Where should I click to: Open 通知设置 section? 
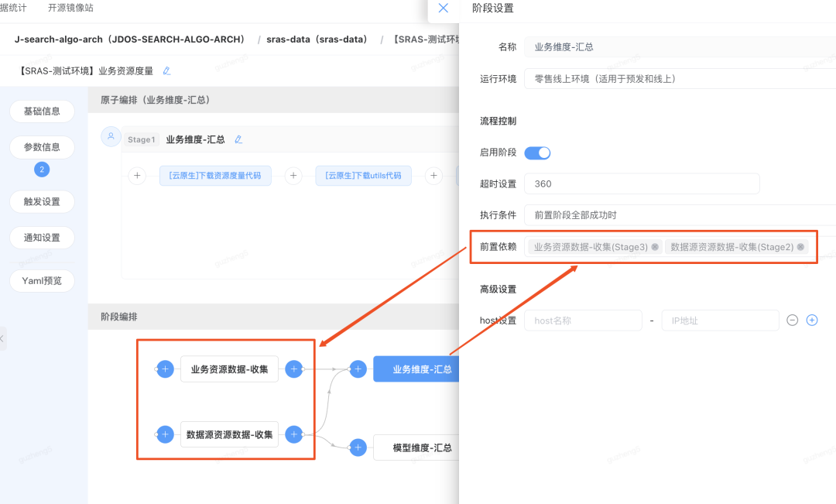coord(42,238)
